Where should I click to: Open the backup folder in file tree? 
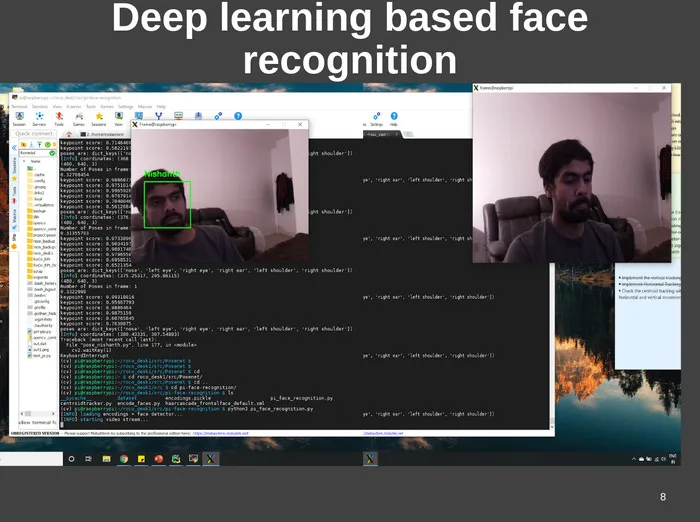point(36,211)
